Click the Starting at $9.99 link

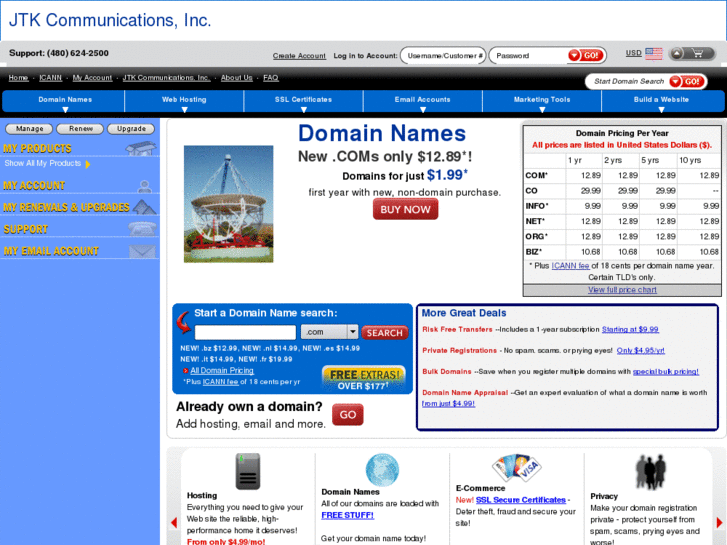point(630,329)
